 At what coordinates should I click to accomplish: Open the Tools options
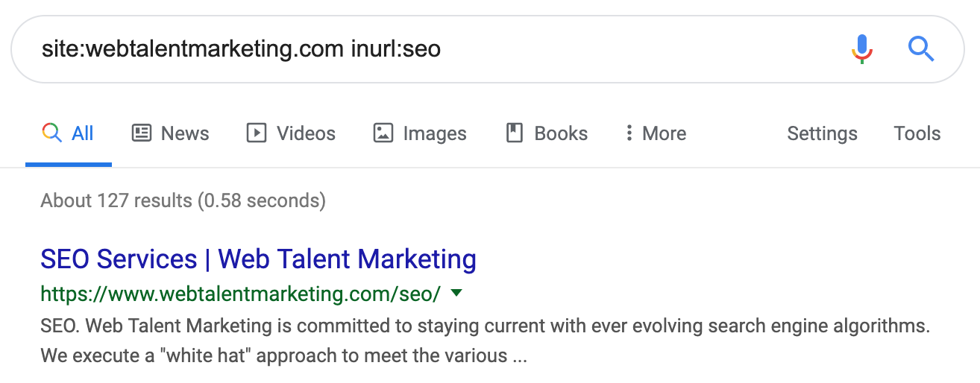click(x=917, y=133)
